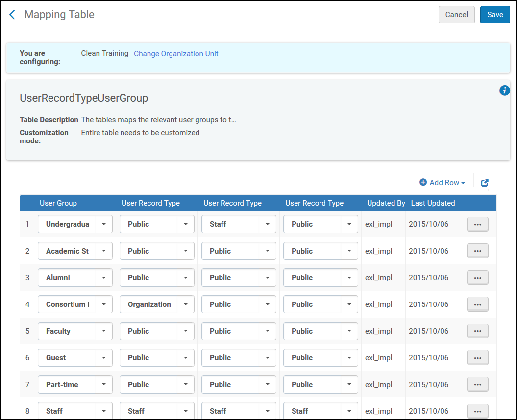Open the Guest user group dropdown
Viewport: 517px width, 420px height.
tap(75, 357)
